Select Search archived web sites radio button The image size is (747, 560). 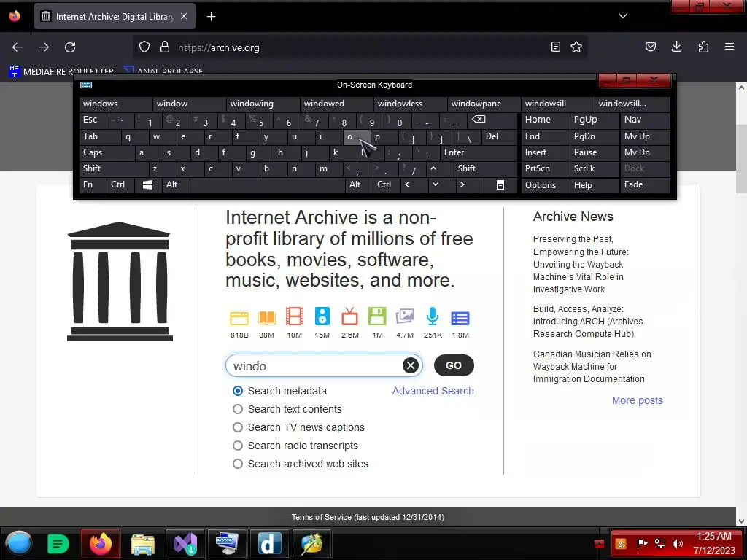click(238, 463)
